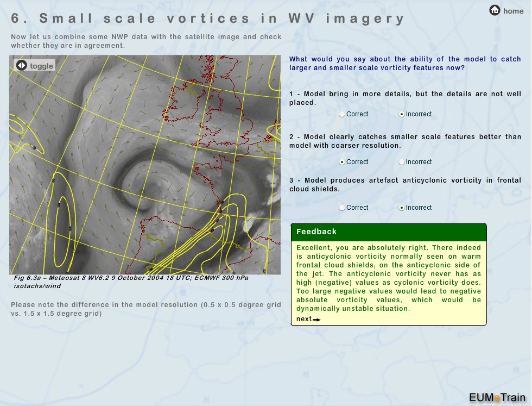The image size is (532, 406).
Task: Click the Fig 6.3a caption text
Action: click(x=130, y=282)
